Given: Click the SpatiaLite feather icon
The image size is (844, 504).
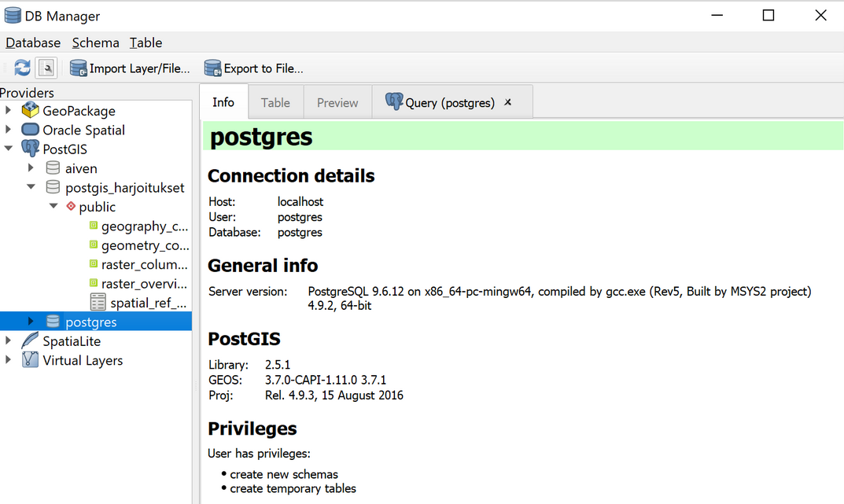Looking at the screenshot, I should pyautogui.click(x=31, y=341).
